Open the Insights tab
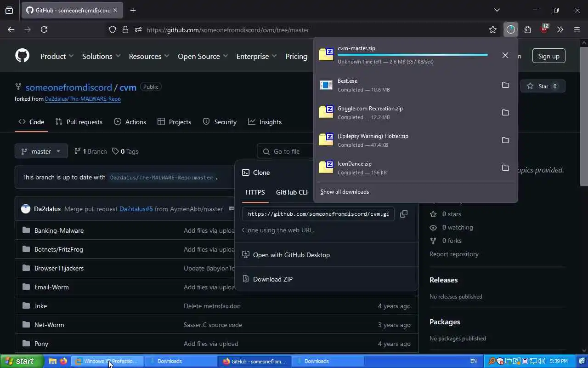Screen dimensions: 588x368 point(265,122)
